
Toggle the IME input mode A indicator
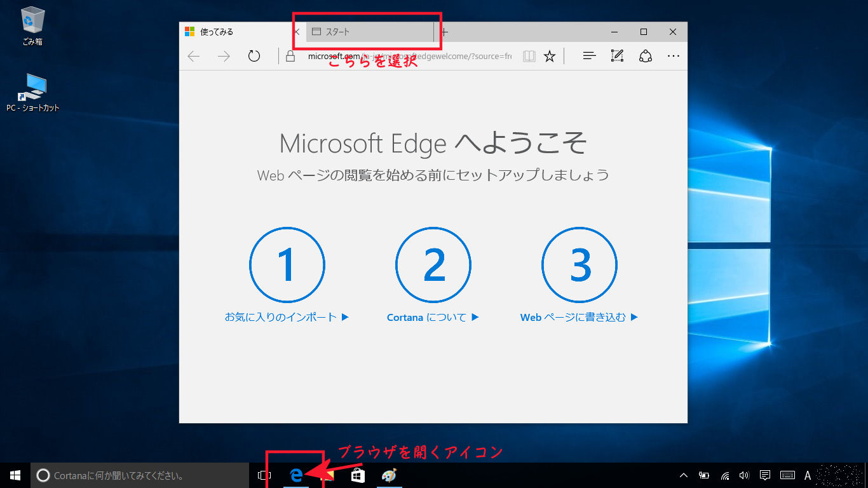click(808, 475)
